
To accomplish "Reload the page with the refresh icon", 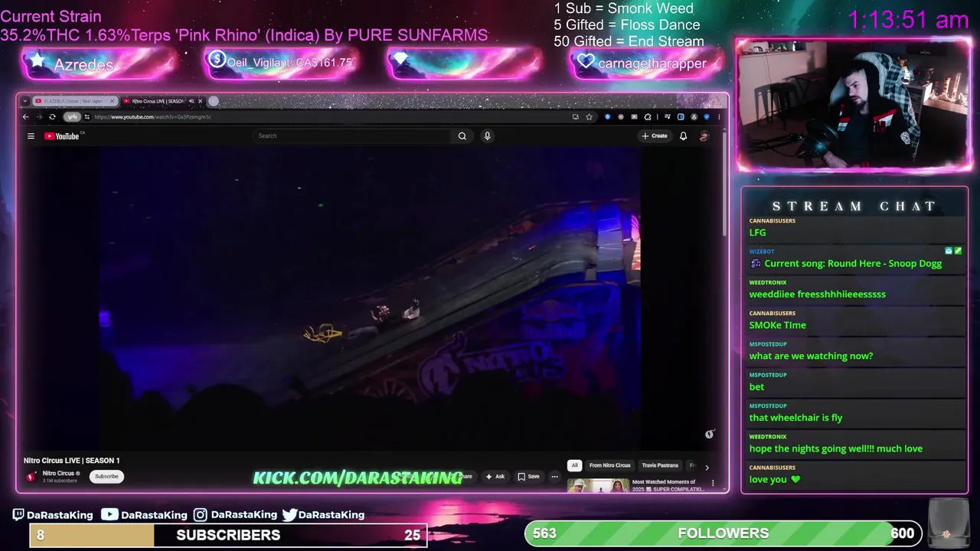I will (x=52, y=117).
